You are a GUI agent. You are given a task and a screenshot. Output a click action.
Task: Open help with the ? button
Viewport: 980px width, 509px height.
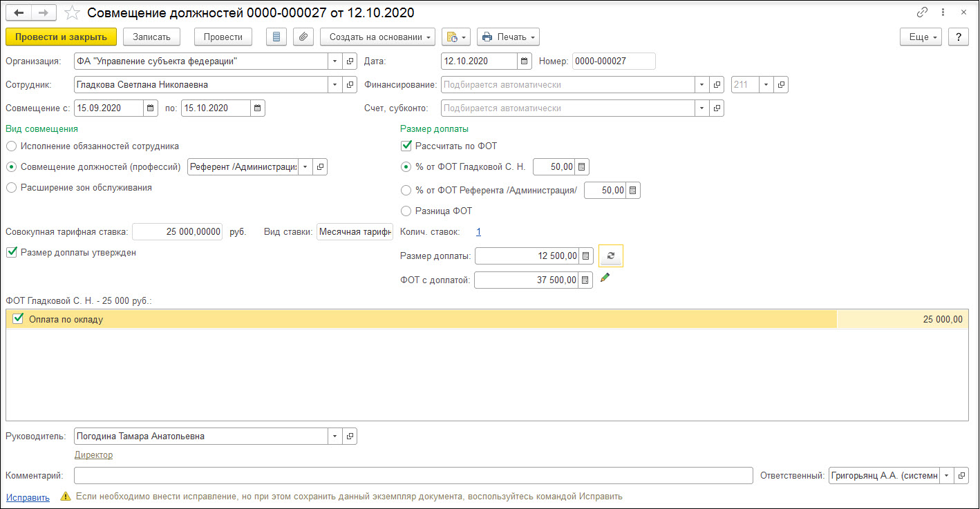click(958, 37)
